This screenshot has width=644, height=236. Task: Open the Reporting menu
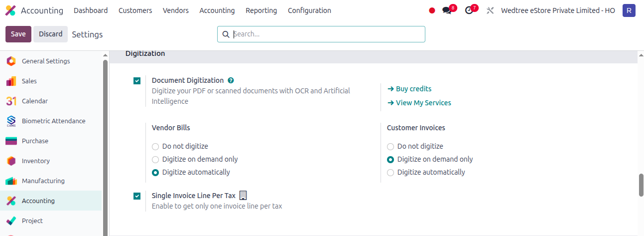pyautogui.click(x=261, y=10)
